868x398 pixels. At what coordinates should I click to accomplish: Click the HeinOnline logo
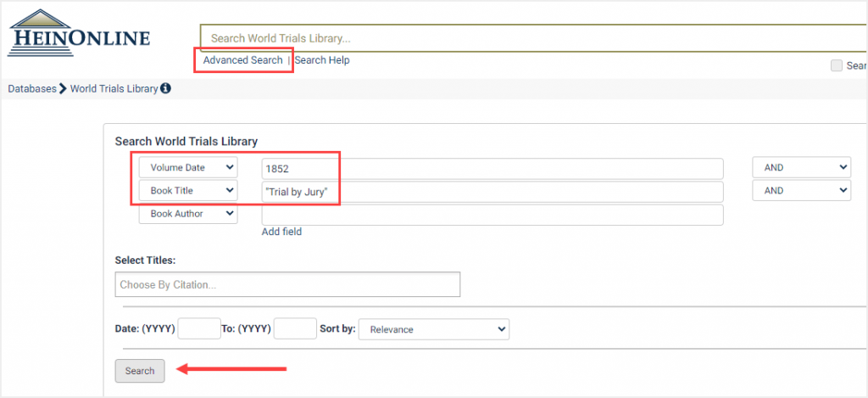point(79,33)
